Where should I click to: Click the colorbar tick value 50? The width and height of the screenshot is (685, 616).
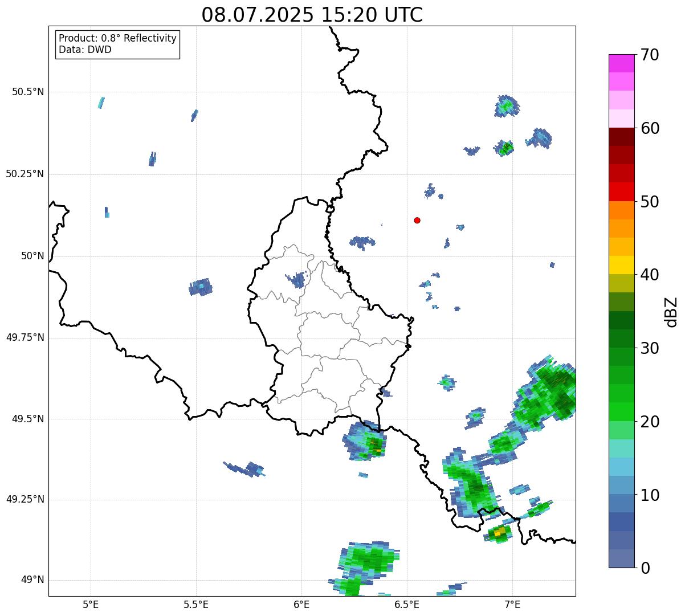point(650,202)
